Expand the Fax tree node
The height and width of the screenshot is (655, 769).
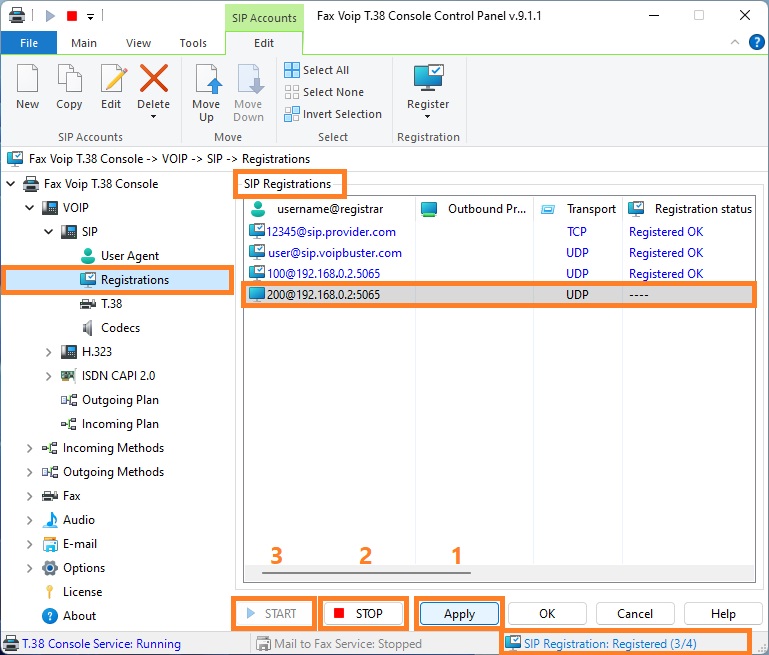click(29, 496)
